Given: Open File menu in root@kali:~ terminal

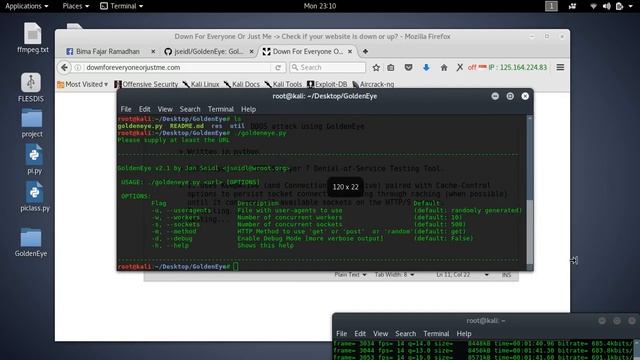Looking at the screenshot, I should coord(341,333).
